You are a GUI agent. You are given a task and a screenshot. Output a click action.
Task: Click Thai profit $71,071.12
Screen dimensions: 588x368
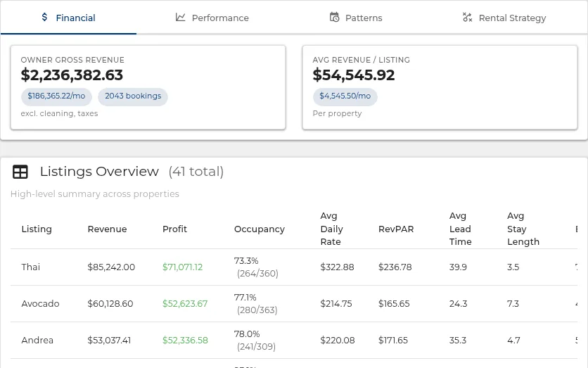click(x=182, y=267)
